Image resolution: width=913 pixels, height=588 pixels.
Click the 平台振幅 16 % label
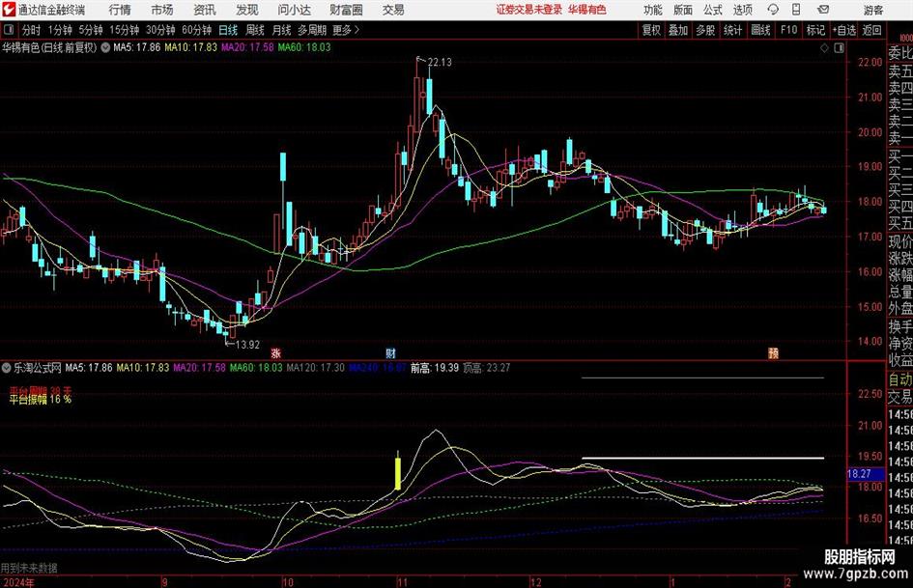[x=41, y=400]
